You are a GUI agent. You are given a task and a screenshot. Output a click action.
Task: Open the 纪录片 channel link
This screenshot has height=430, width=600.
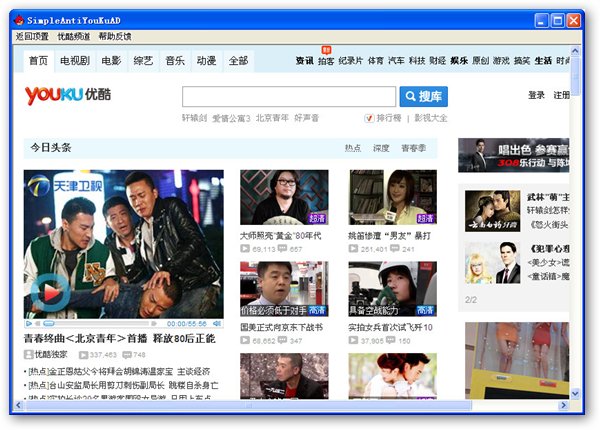click(351, 60)
